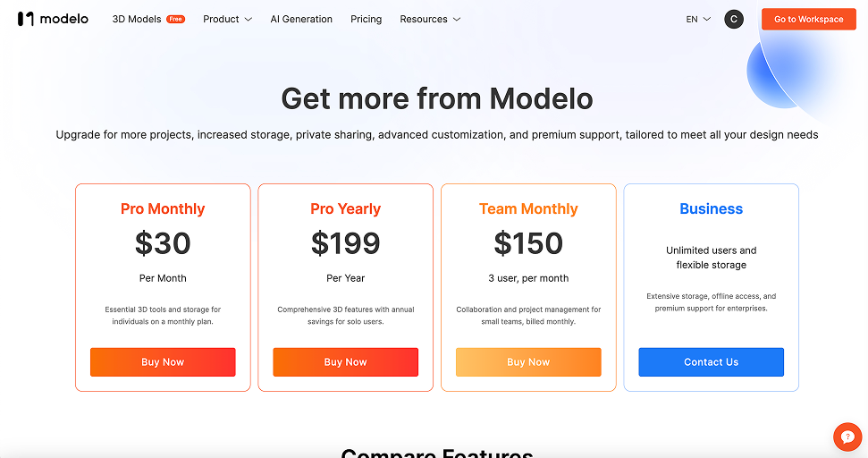The image size is (868, 458).
Task: Click the Pro Monthly plan title
Action: point(163,208)
